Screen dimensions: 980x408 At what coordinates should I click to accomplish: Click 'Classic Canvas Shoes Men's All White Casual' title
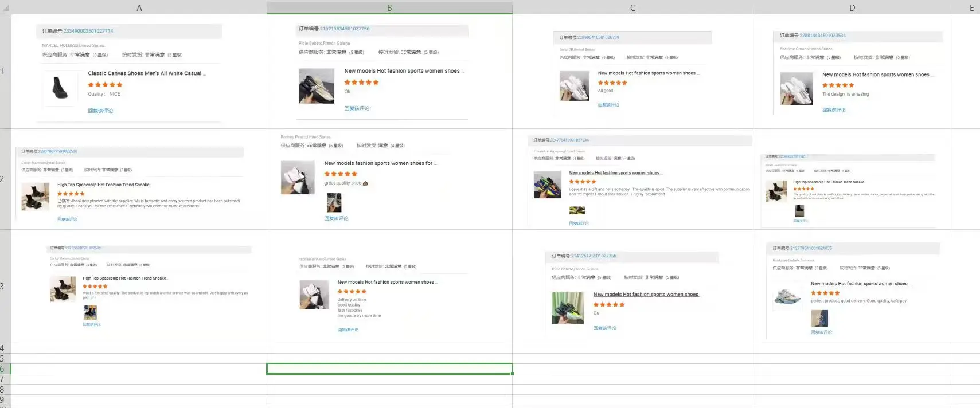pos(146,73)
